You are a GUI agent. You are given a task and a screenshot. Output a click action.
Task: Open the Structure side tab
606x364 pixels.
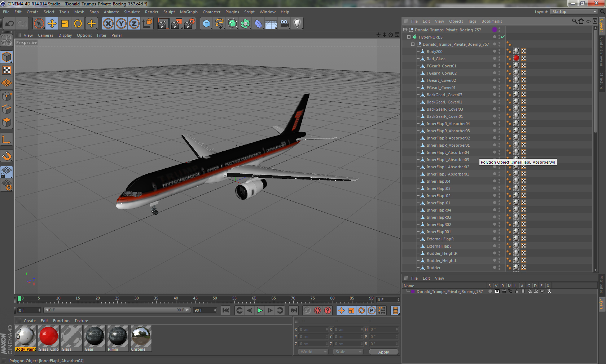[x=602, y=81]
